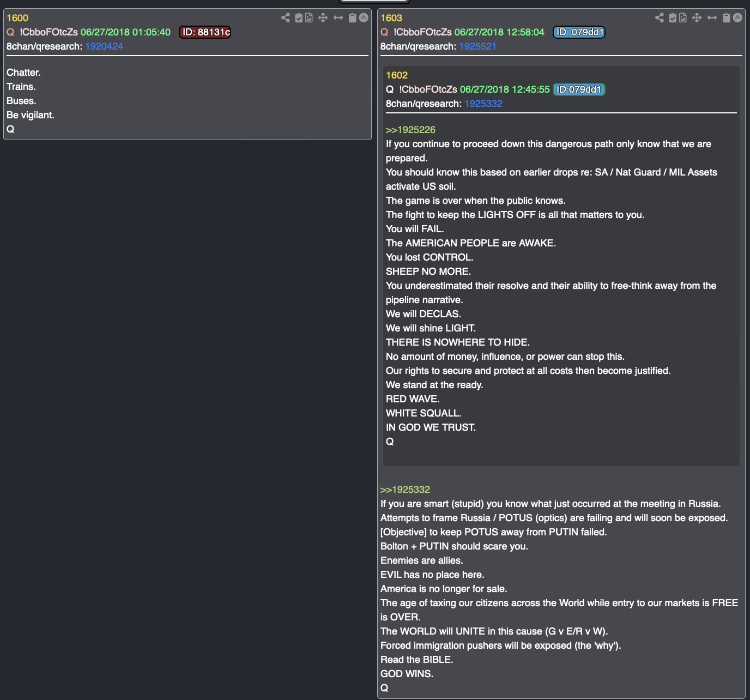
Task: Share post 1603 using the share icon
Action: (660, 18)
